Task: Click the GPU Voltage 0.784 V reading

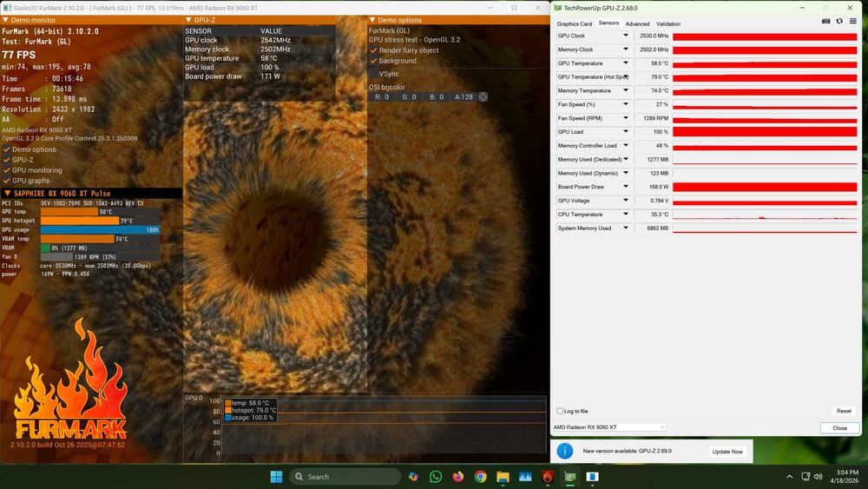Action: 652,201
